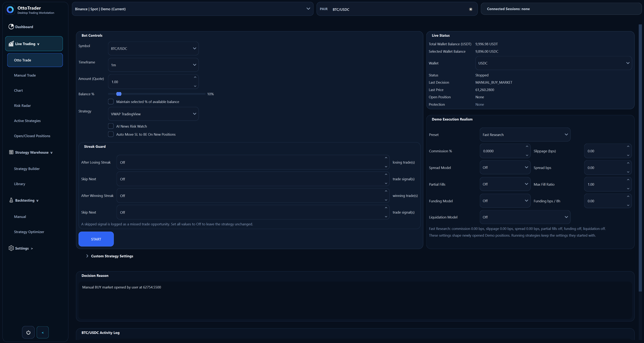This screenshot has width=644, height=343.
Task: Open the Timeframe dropdown
Action: click(153, 65)
